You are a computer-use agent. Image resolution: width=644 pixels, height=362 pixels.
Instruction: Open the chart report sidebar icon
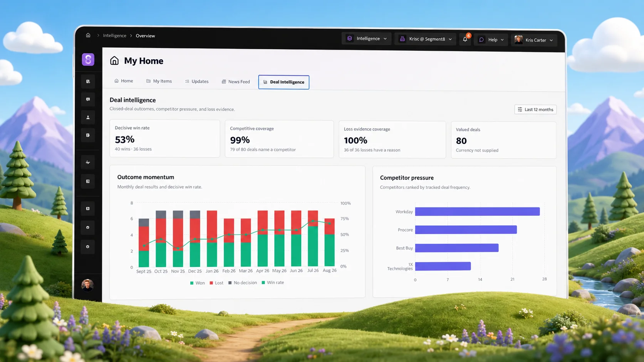pyautogui.click(x=88, y=181)
